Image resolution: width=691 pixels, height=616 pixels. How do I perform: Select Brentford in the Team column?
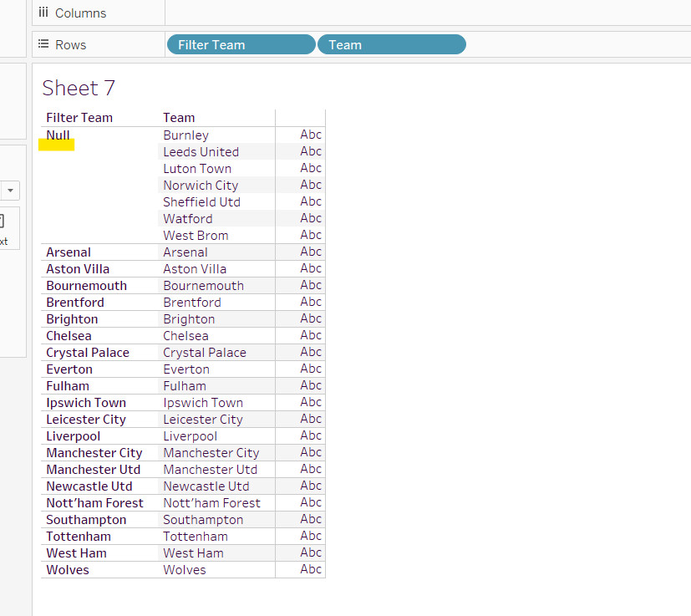(x=192, y=303)
